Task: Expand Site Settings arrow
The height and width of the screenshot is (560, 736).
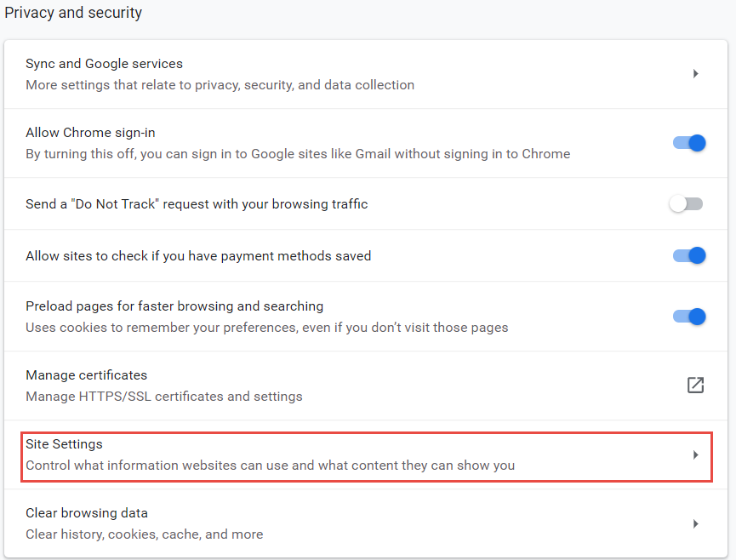Action: 695,455
